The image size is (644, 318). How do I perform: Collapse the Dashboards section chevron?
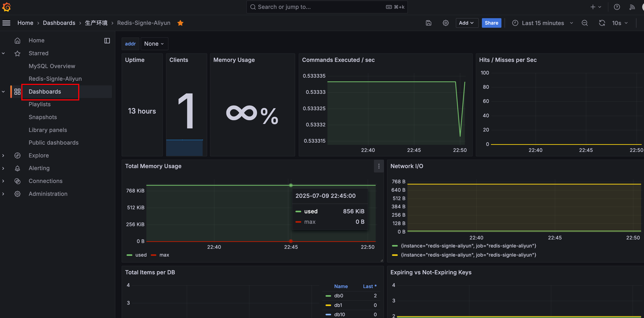pos(3,92)
